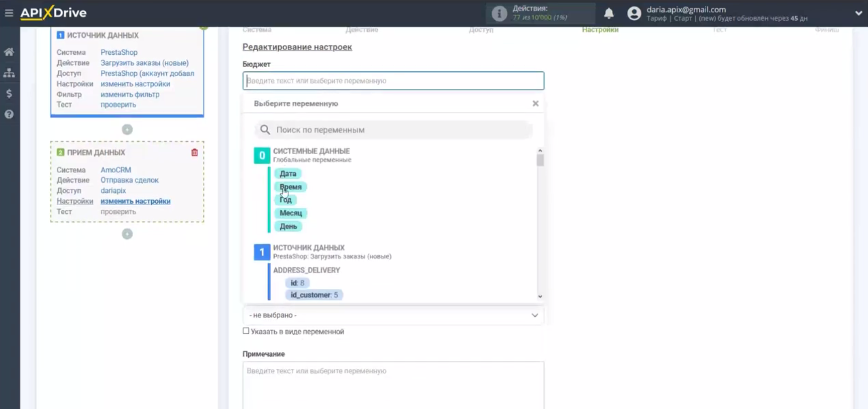
Task: Select the Год variable
Action: [286, 200]
